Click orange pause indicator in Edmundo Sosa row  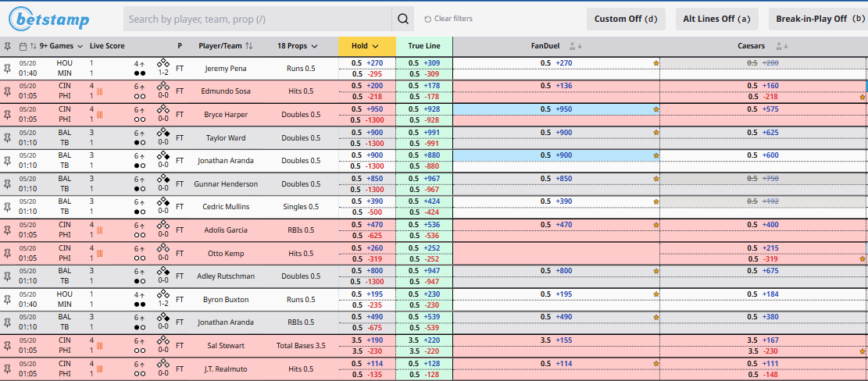[100, 91]
